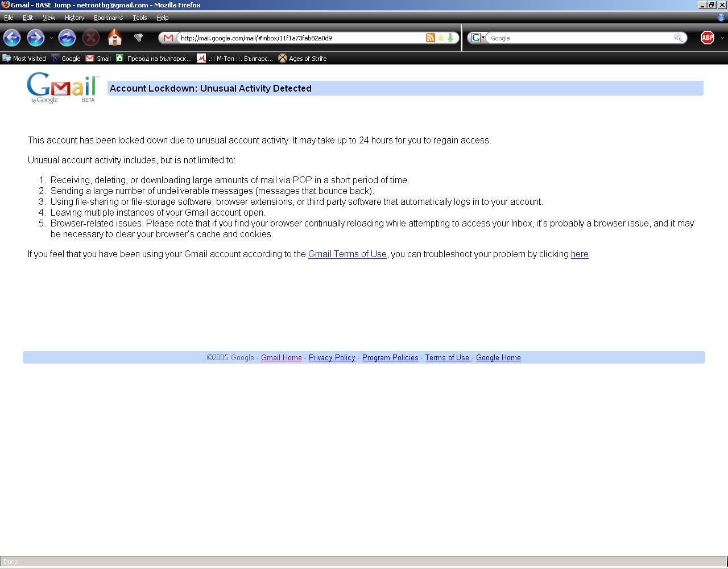Close the Firefox window
This screenshot has width=728, height=569.
tap(722, 5)
